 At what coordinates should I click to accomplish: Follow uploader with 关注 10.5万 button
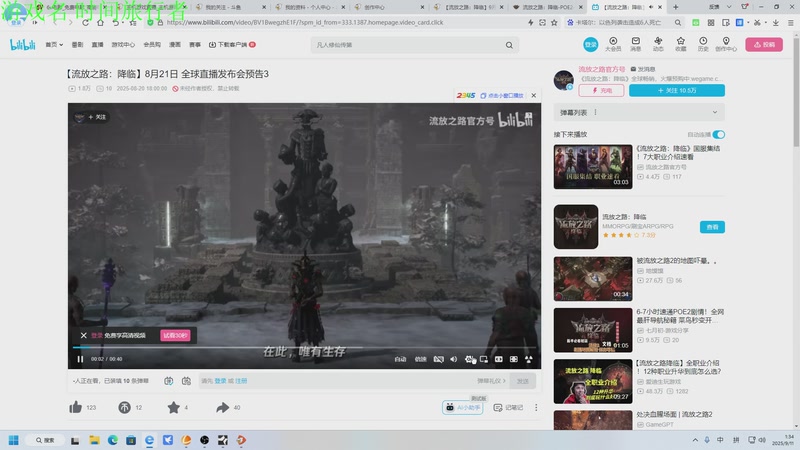point(677,90)
